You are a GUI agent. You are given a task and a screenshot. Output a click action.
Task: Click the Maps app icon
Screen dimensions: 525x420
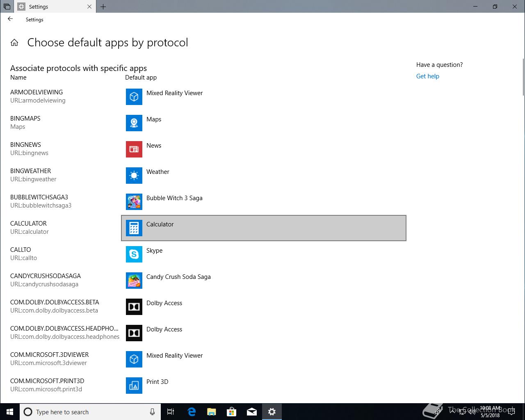tap(134, 123)
